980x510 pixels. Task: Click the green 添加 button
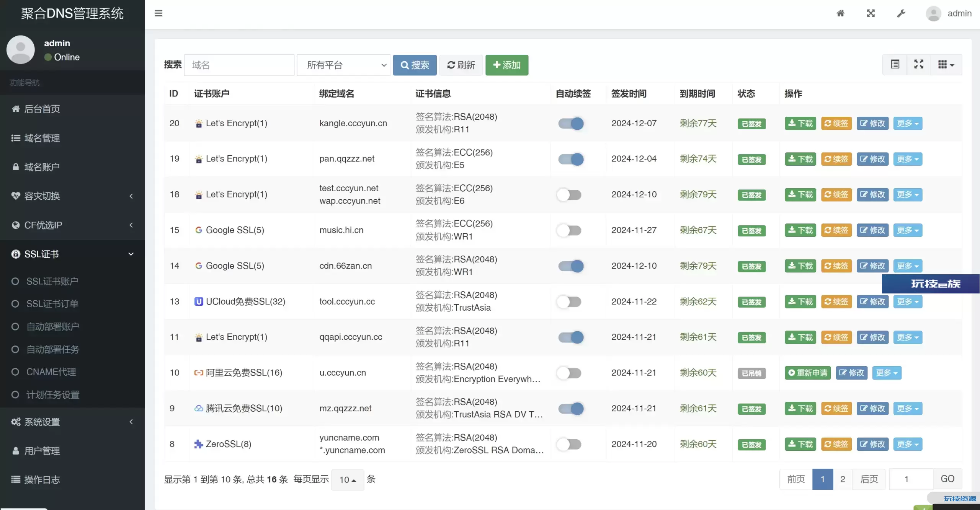(507, 65)
